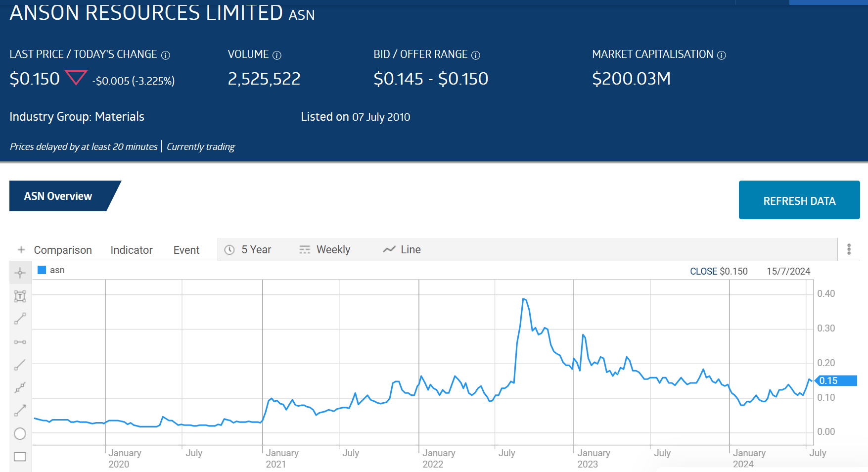The width and height of the screenshot is (868, 472).
Task: Select the line segment drawing tool
Action: click(20, 319)
